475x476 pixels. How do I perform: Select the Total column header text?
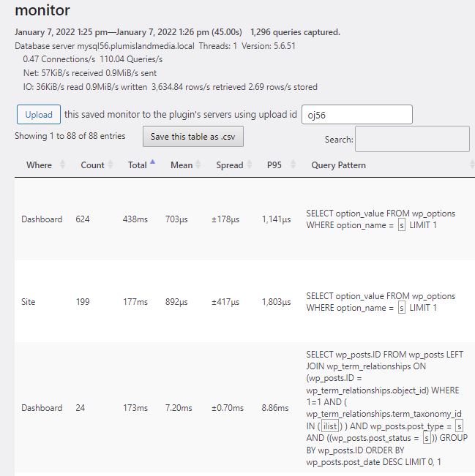(137, 165)
